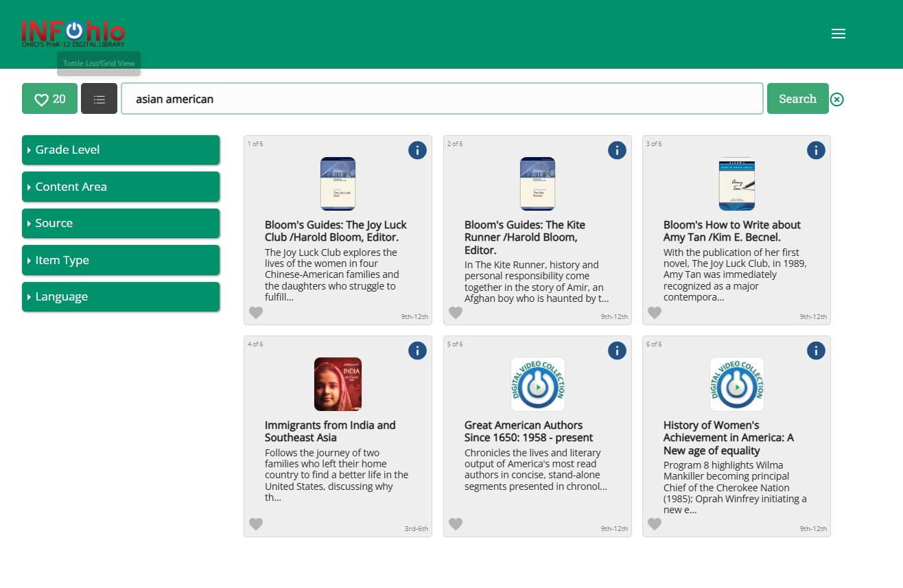Open title Bloom's Guides: The Kite Runner
Screen dimensions: 903x588
(525, 237)
